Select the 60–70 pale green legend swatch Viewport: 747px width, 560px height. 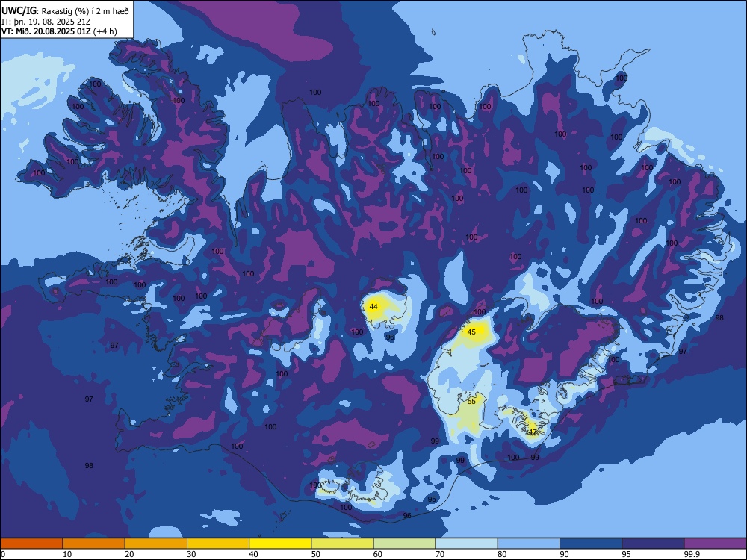[404, 544]
